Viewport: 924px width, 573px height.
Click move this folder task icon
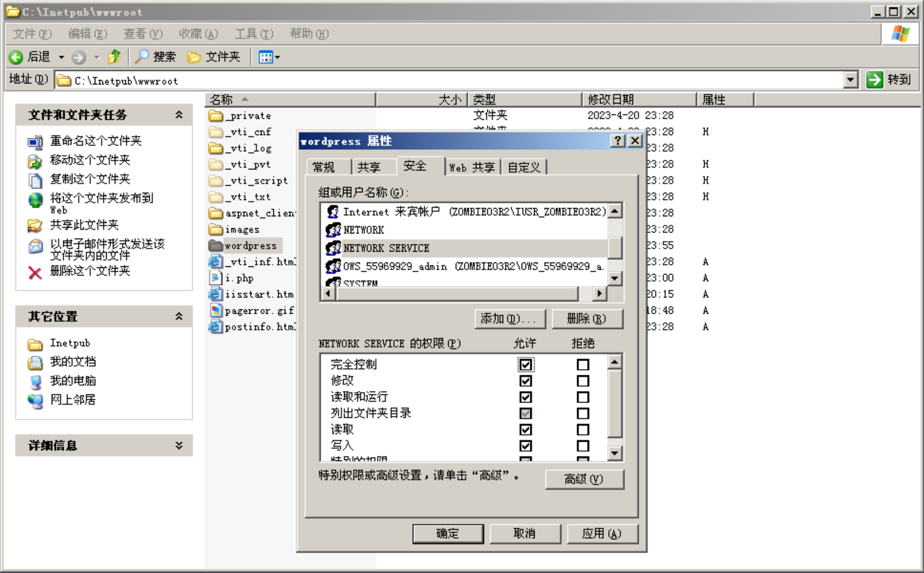click(35, 161)
